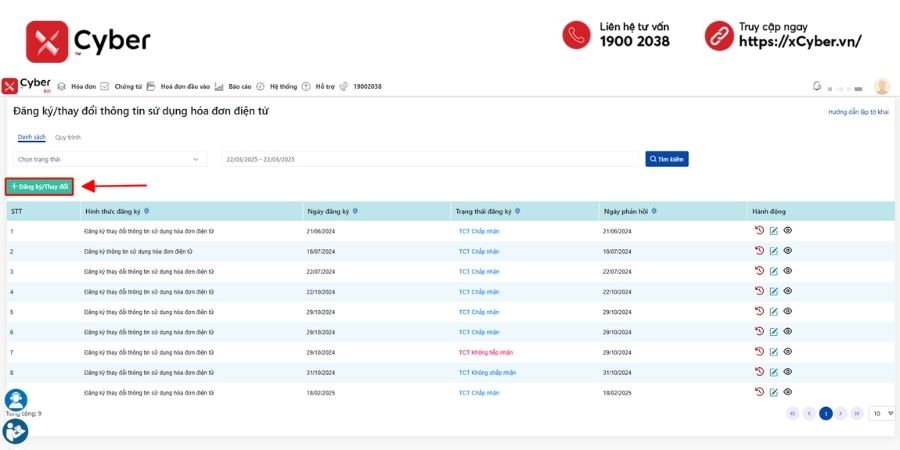The width and height of the screenshot is (900, 450).
Task: Click edit icon in row 3
Action: tap(774, 271)
